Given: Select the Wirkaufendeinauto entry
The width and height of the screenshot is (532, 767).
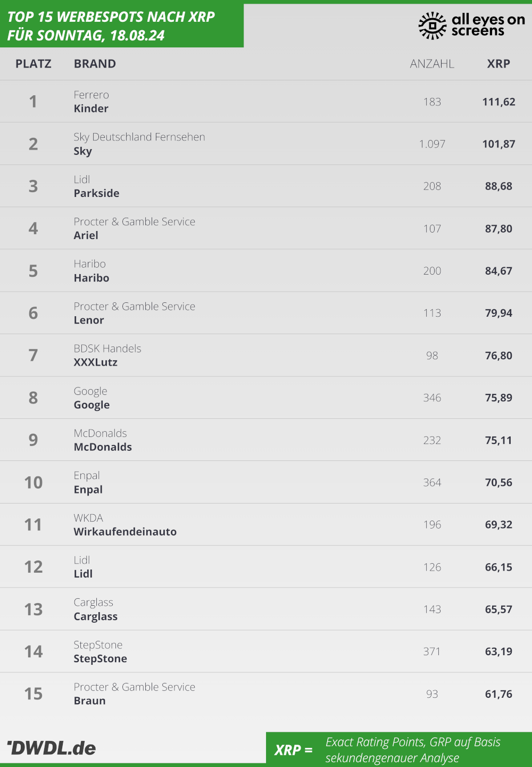Looking at the screenshot, I should tap(125, 532).
